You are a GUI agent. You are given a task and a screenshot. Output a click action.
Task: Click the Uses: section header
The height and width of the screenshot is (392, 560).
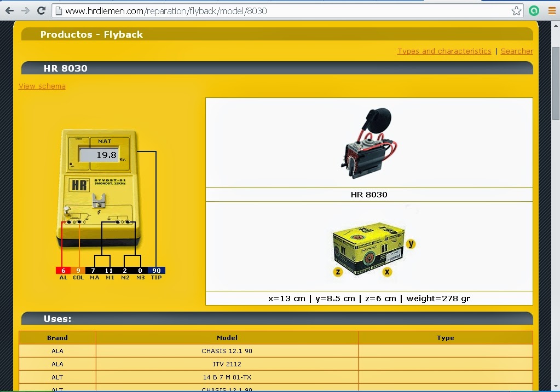pos(277,319)
